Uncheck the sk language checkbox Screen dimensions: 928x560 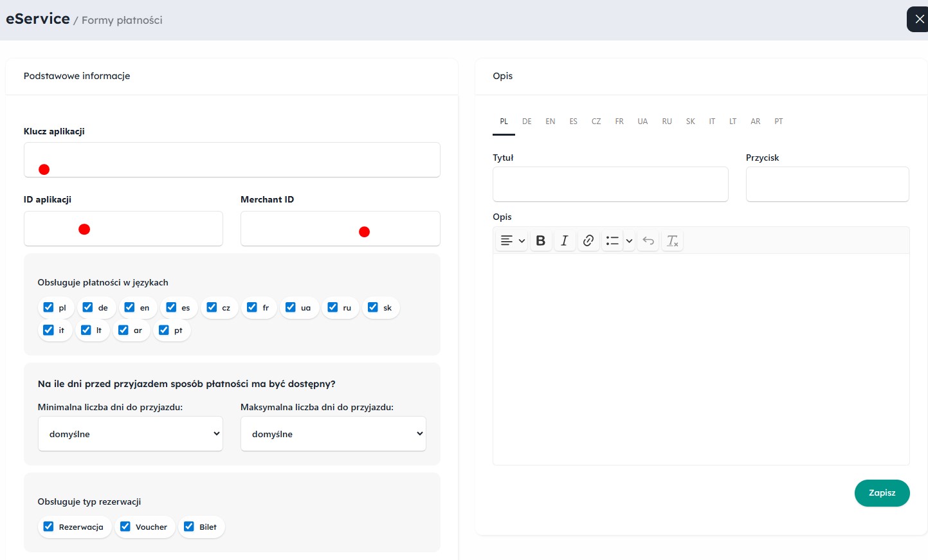point(373,307)
